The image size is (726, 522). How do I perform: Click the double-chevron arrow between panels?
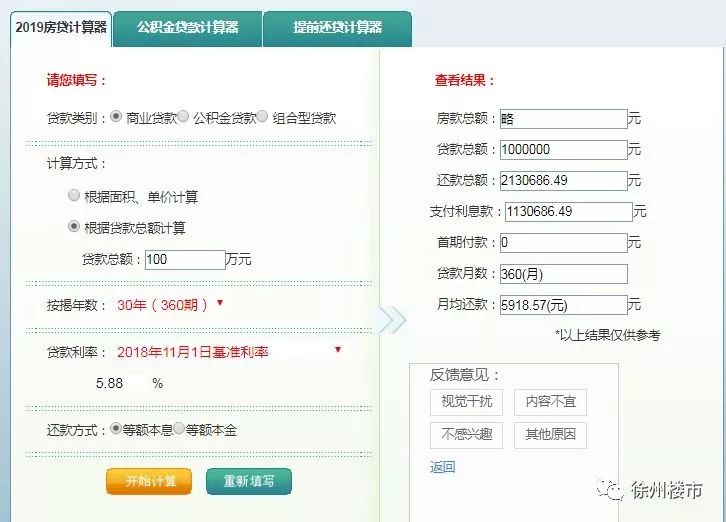(x=393, y=320)
